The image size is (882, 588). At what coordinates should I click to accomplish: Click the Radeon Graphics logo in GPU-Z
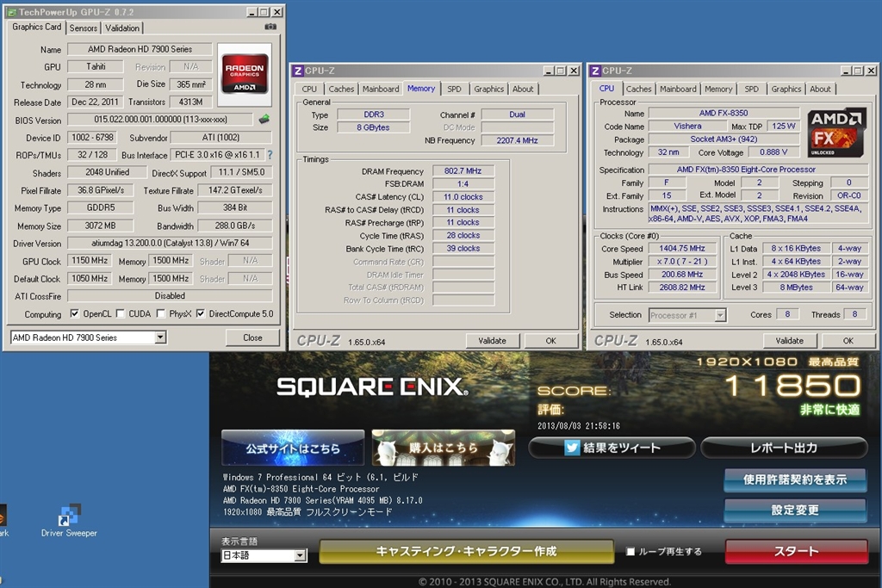(245, 74)
